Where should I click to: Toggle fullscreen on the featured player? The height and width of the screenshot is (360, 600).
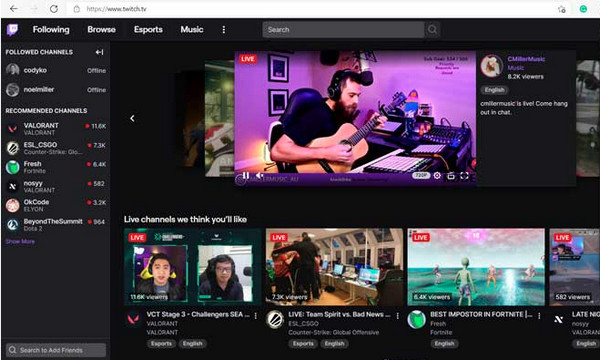point(464,176)
